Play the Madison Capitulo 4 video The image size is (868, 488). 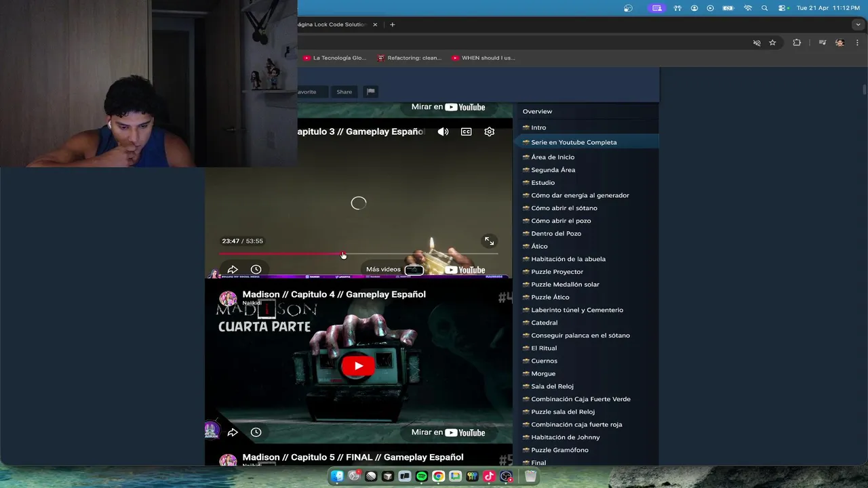[358, 366]
